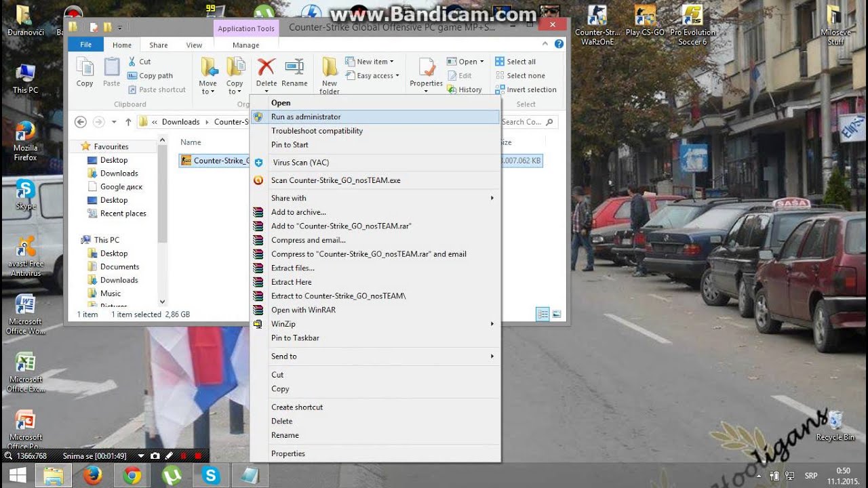
Task: Click Paste shortcut in ribbon
Action: pos(157,89)
